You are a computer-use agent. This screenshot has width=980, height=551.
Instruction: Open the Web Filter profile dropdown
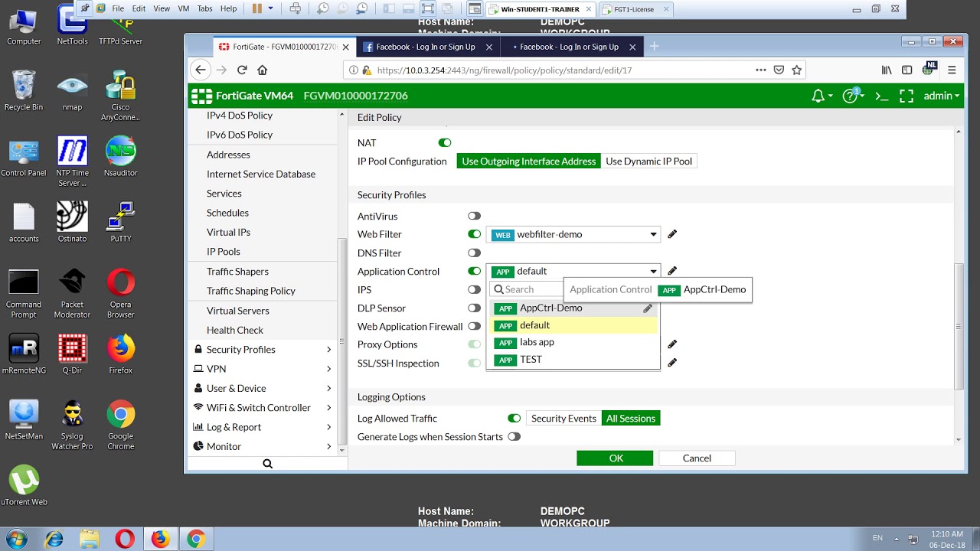point(573,234)
